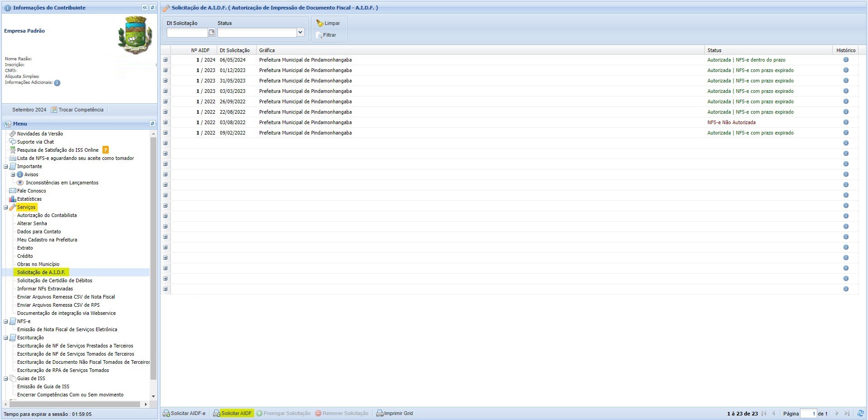This screenshot has height=420, width=868.
Task: Expand row of AIDF dated 22/08/2022
Action: click(165, 112)
